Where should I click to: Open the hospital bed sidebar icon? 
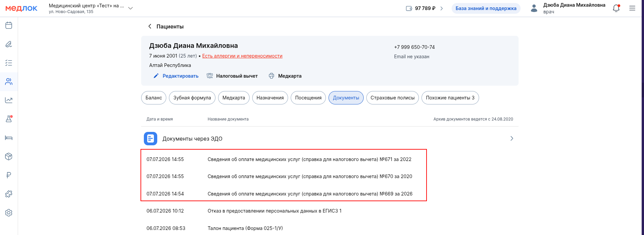[9, 138]
